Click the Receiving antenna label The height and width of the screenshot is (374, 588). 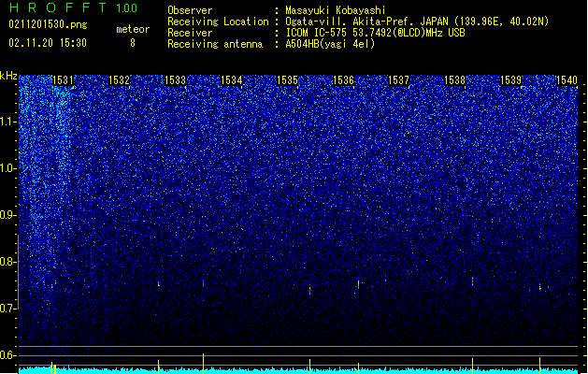(x=215, y=44)
